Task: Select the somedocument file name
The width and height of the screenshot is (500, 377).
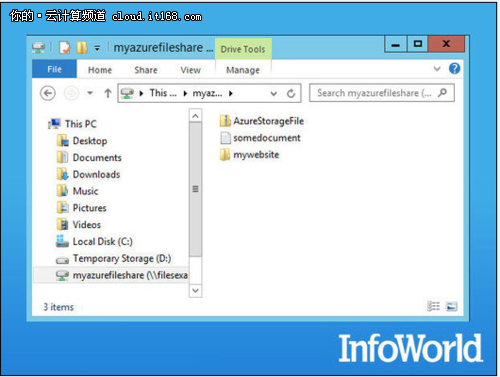Action: pyautogui.click(x=267, y=138)
